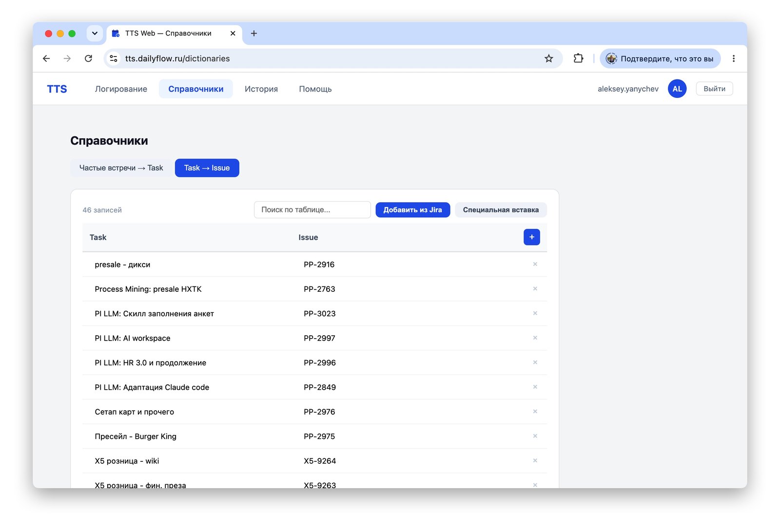Open the tab search dropdown chevron
Viewport: 780px width, 532px height.
(95, 33)
